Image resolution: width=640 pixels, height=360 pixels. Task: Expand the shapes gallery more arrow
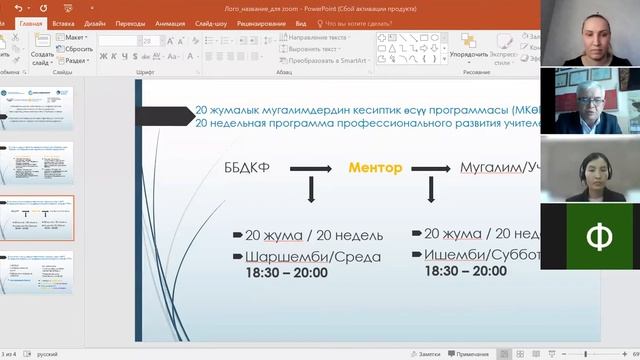click(444, 59)
